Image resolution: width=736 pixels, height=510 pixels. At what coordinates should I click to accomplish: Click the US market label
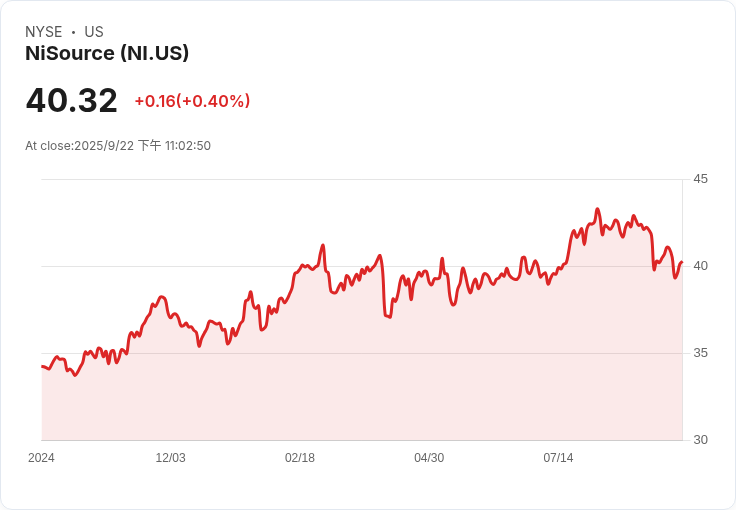tap(94, 32)
